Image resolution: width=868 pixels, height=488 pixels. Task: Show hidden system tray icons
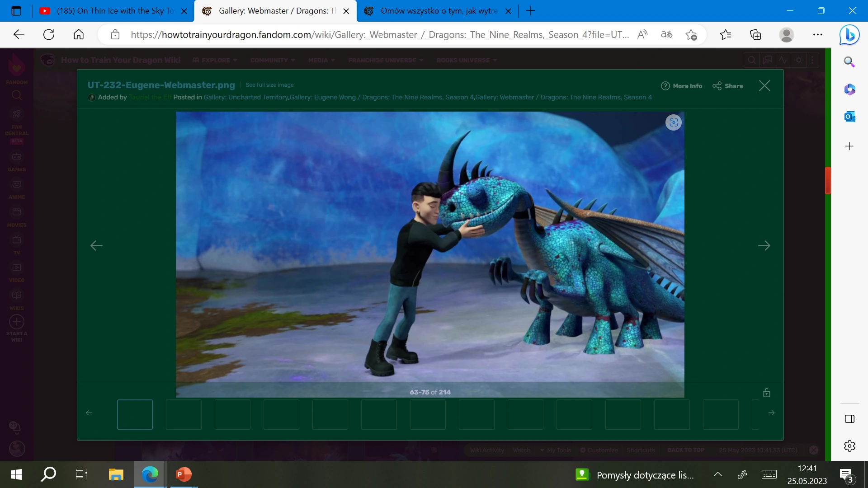point(717,474)
